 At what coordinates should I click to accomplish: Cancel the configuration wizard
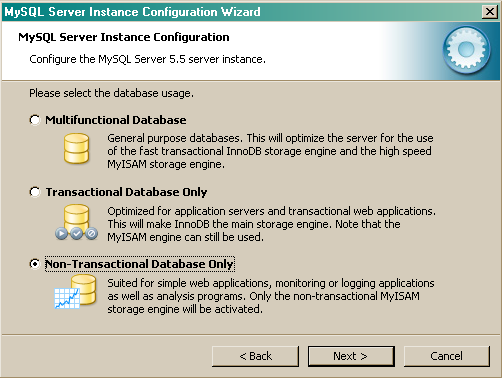point(447,356)
